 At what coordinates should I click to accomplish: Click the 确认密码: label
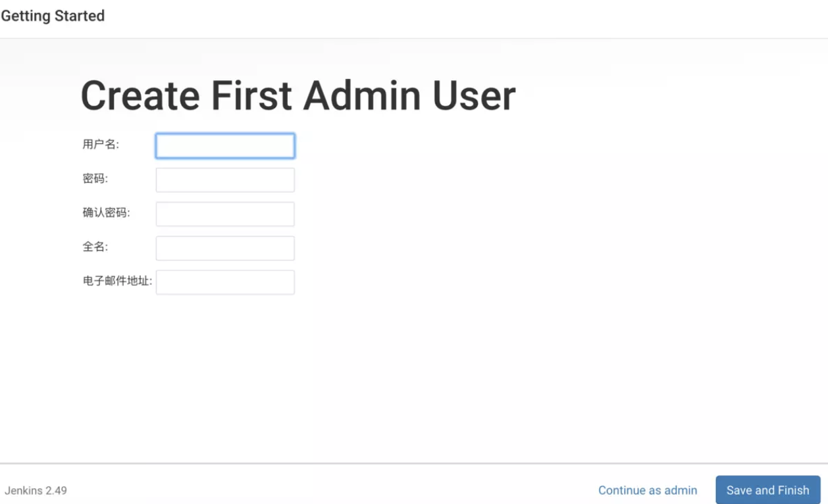(107, 213)
